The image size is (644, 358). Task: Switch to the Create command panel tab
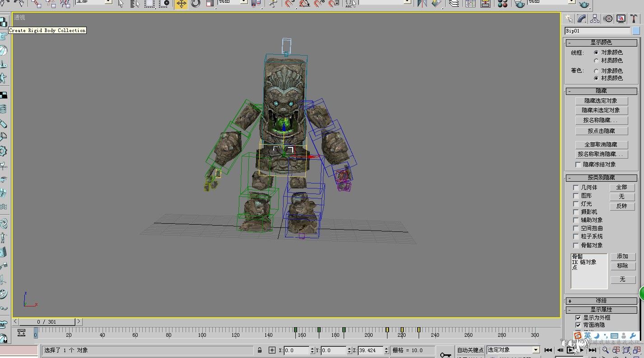coord(569,19)
